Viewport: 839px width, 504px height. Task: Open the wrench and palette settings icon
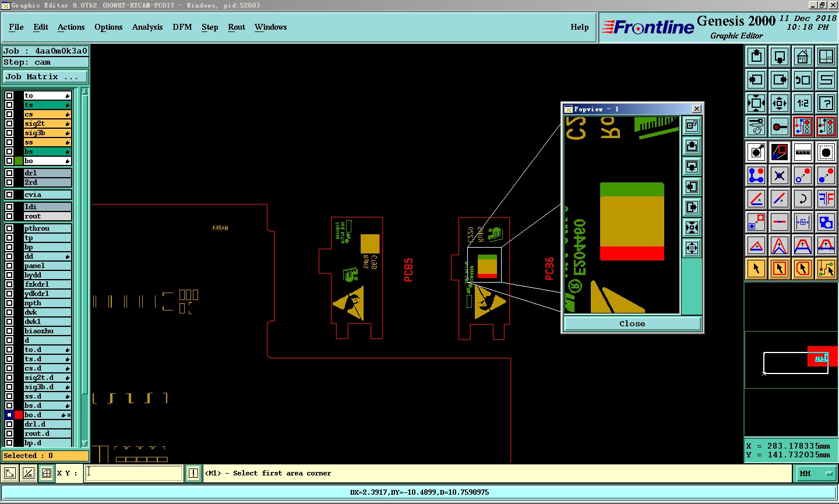(756, 126)
